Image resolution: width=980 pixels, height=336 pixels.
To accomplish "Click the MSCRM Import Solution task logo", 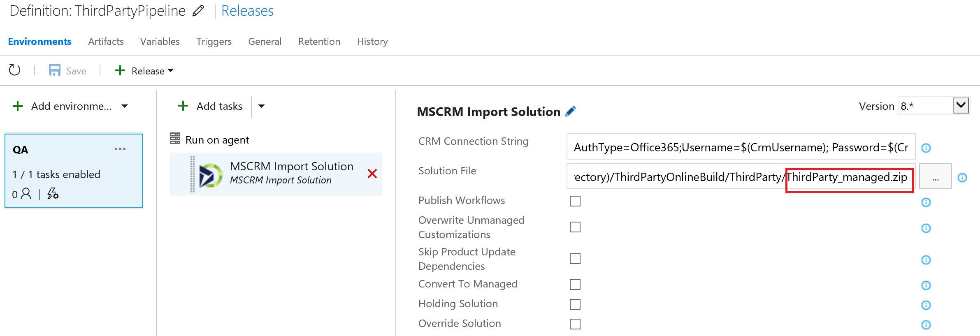I will pos(210,175).
